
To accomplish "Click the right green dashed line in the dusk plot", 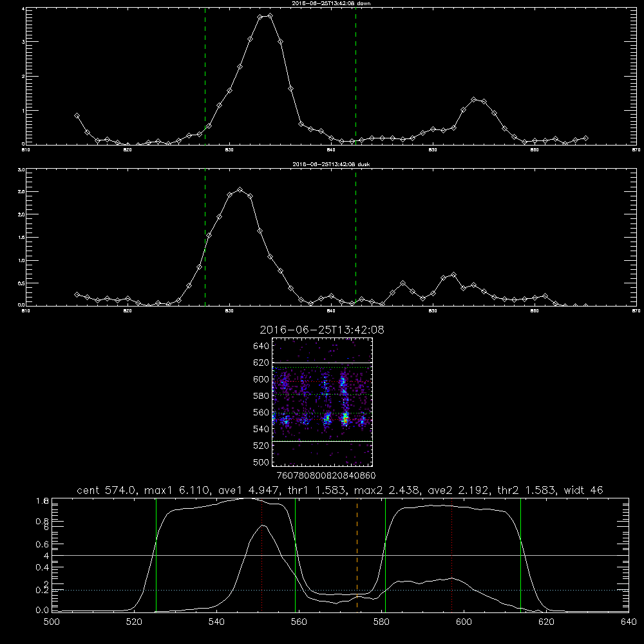I will [x=355, y=237].
